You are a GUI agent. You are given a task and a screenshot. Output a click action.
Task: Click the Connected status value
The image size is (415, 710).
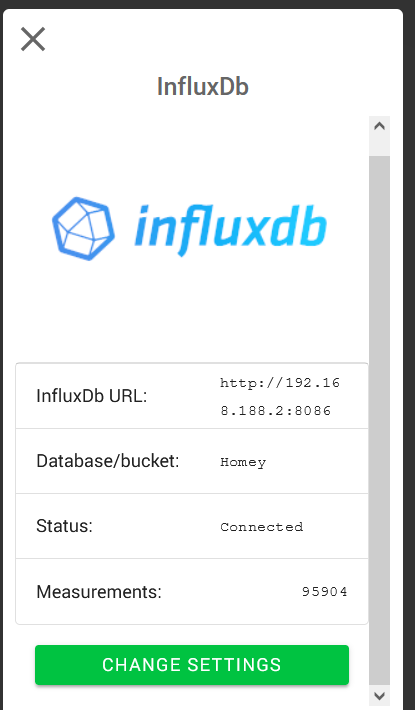pos(262,527)
